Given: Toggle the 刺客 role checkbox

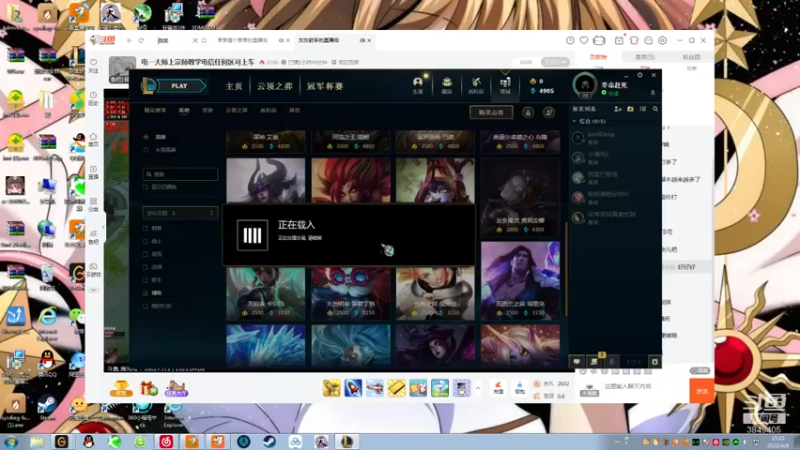Looking at the screenshot, I should (x=145, y=229).
